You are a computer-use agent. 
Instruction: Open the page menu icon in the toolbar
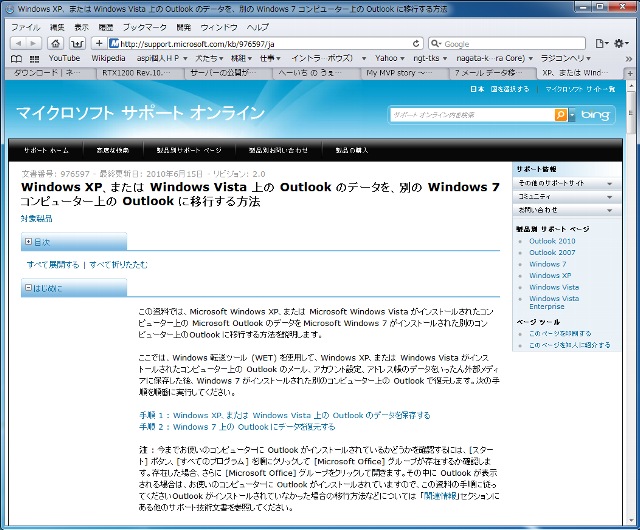(602, 44)
